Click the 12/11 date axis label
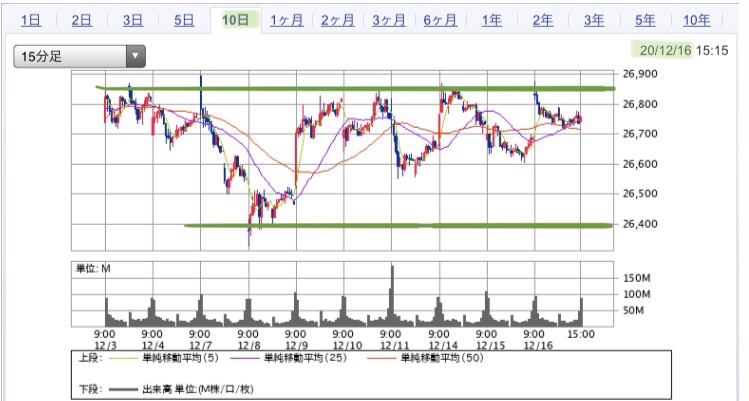Screen dimensions: 749x401 (395, 345)
